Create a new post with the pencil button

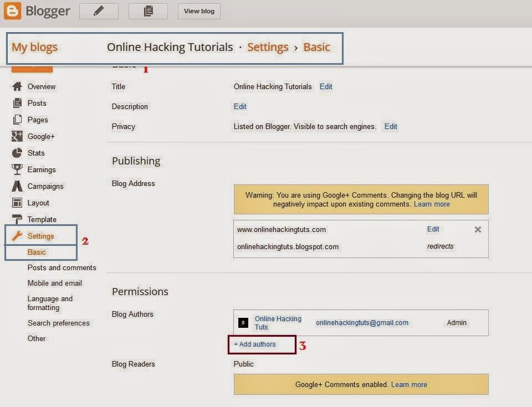99,11
